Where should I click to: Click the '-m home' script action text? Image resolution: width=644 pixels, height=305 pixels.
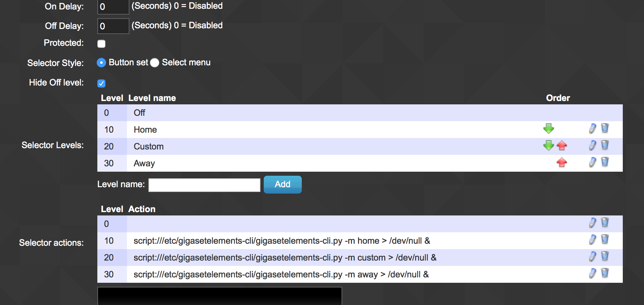click(x=282, y=241)
